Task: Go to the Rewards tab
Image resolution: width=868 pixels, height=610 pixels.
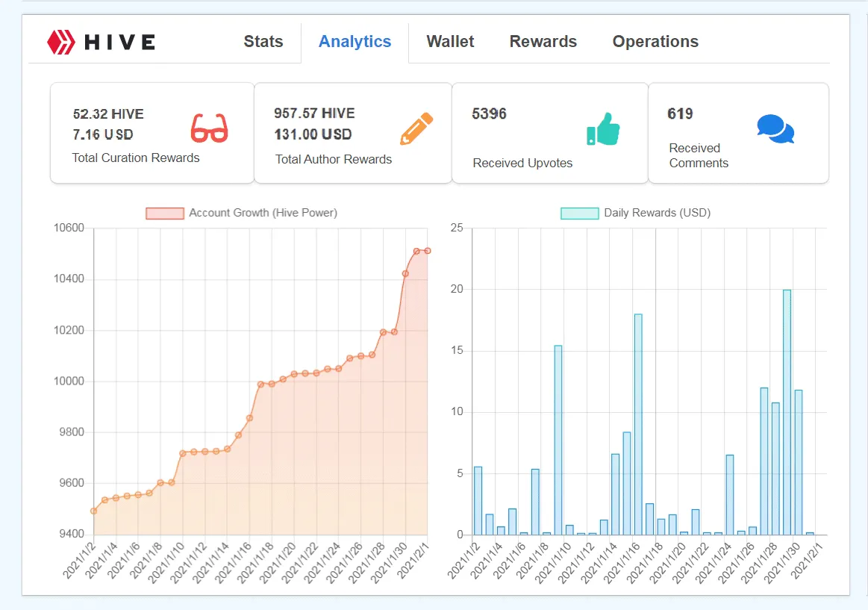Action: click(x=543, y=42)
